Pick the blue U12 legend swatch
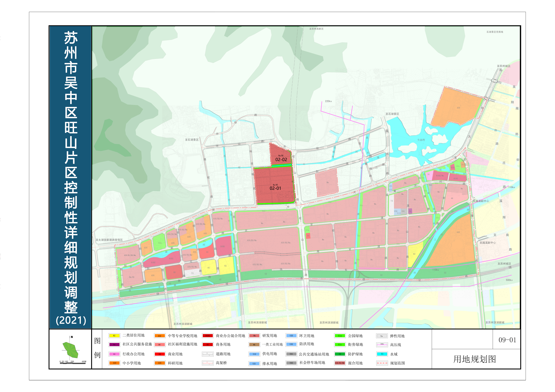555x392 pixels. click(254, 354)
